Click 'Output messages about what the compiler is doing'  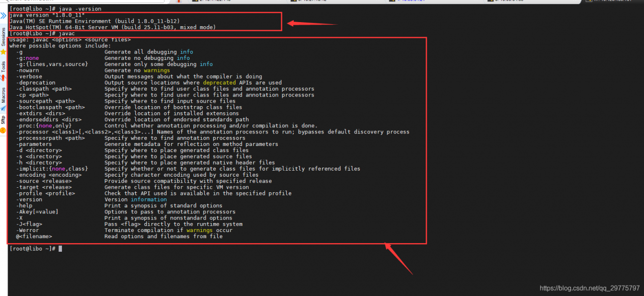pos(183,77)
